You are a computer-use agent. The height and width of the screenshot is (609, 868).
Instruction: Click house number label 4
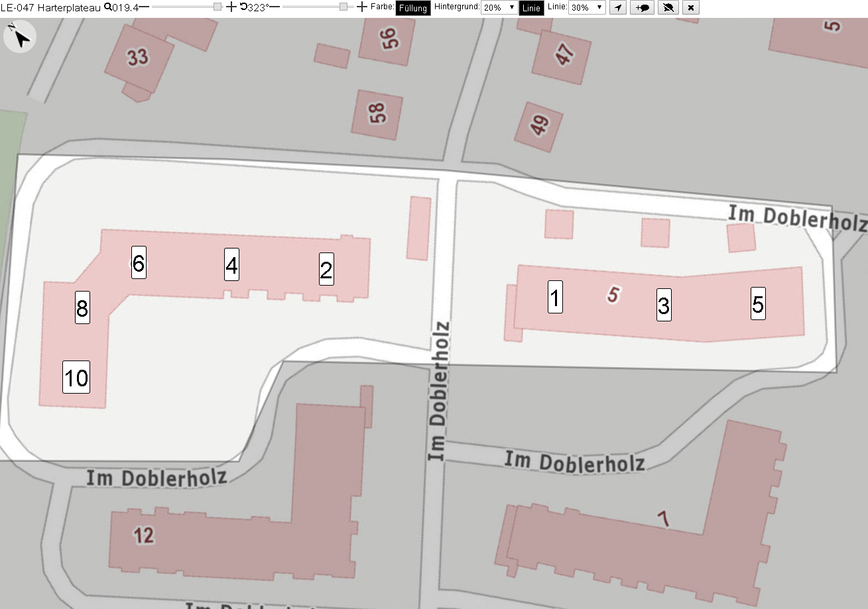tap(231, 264)
